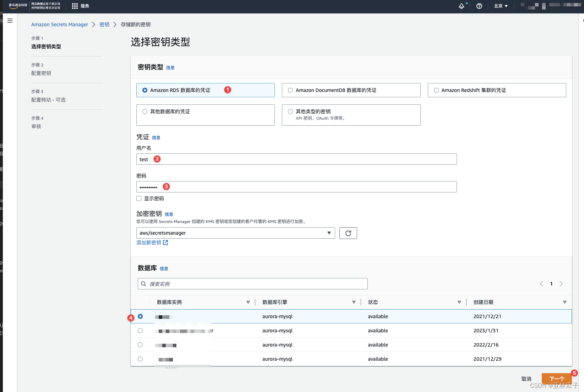Screen dimensions: 584x392
Task: Sort by 数据库实例 column arrow
Action: 248,302
